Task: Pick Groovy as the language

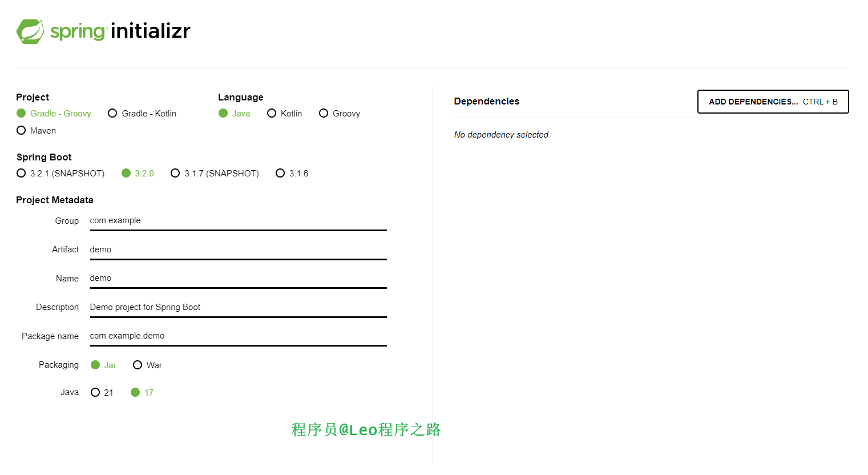Action: point(340,114)
